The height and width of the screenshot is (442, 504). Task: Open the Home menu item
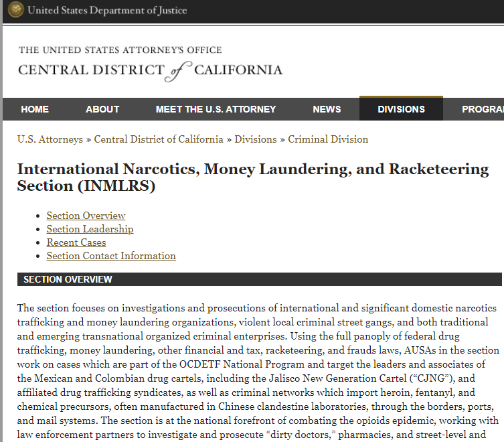(x=35, y=109)
